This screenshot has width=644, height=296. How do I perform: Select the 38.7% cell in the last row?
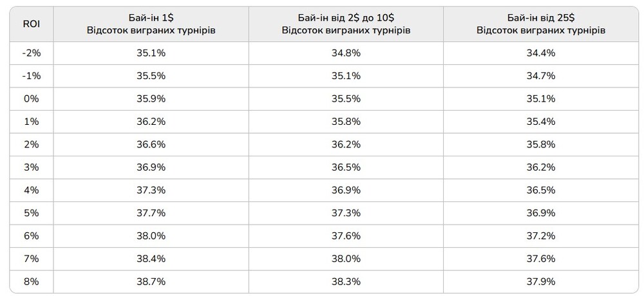[x=151, y=282]
